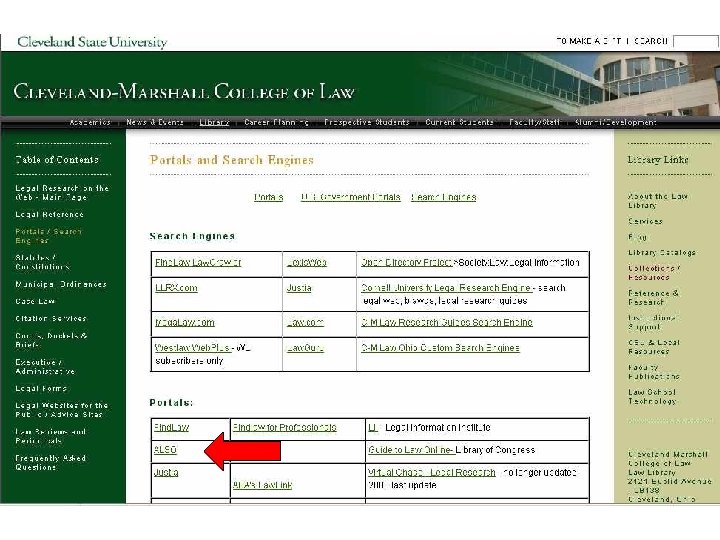The width and height of the screenshot is (720, 540).
Task: Open Justia link in Portals table
Action: (x=166, y=472)
